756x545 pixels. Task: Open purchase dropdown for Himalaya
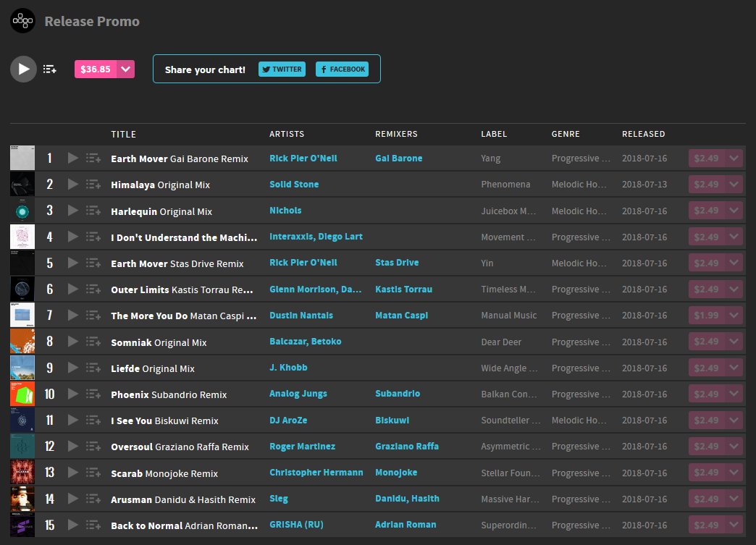[734, 184]
